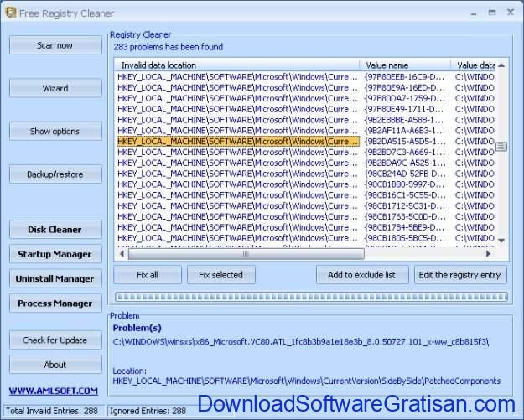Sort by Value name column header

(x=405, y=65)
